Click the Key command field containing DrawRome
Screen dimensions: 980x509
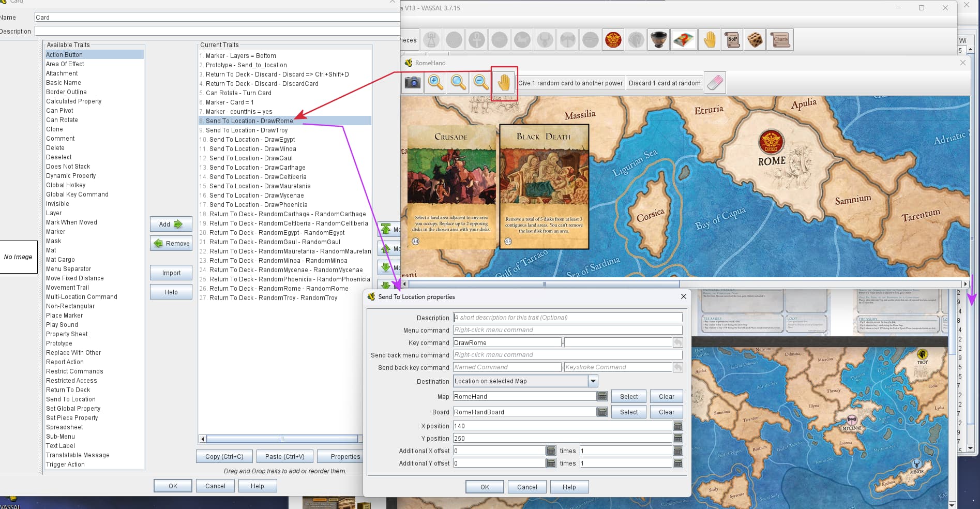pyautogui.click(x=507, y=342)
